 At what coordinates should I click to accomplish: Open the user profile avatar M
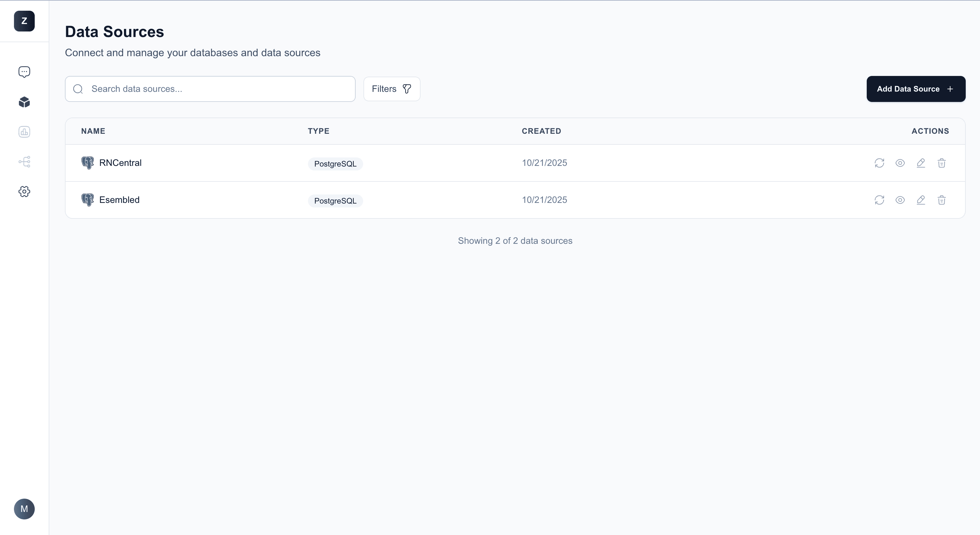click(x=24, y=509)
